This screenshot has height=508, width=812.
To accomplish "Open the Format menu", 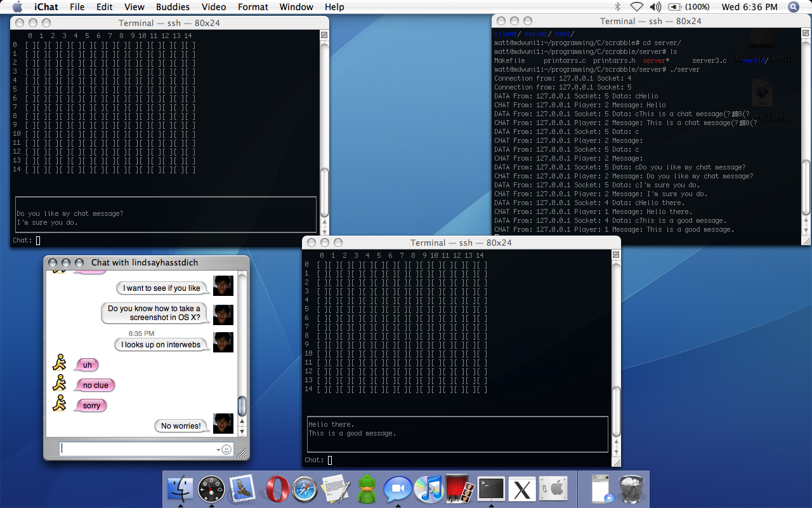I will point(253,7).
